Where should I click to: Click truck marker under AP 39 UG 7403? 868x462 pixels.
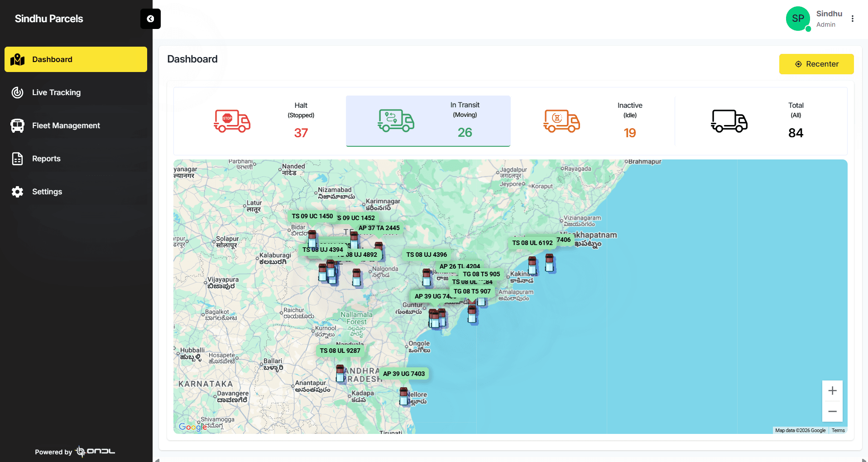(x=403, y=396)
